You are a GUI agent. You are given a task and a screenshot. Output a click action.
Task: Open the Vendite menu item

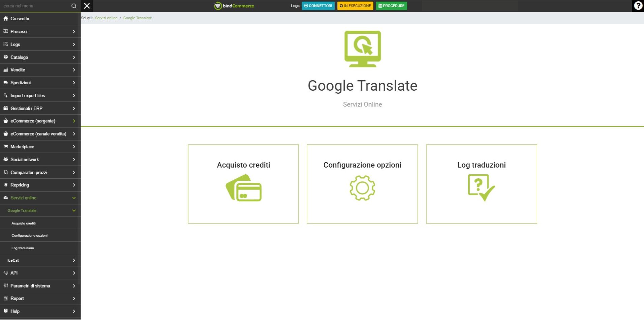coord(18,70)
